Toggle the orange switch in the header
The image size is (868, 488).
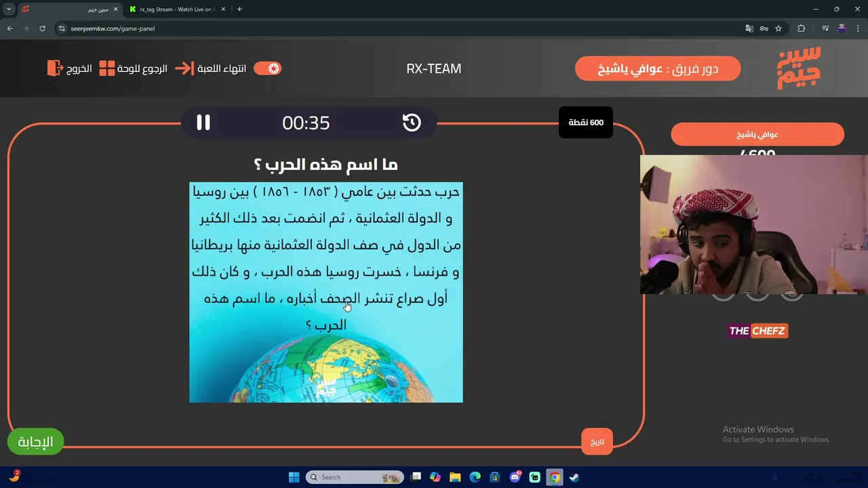point(267,68)
